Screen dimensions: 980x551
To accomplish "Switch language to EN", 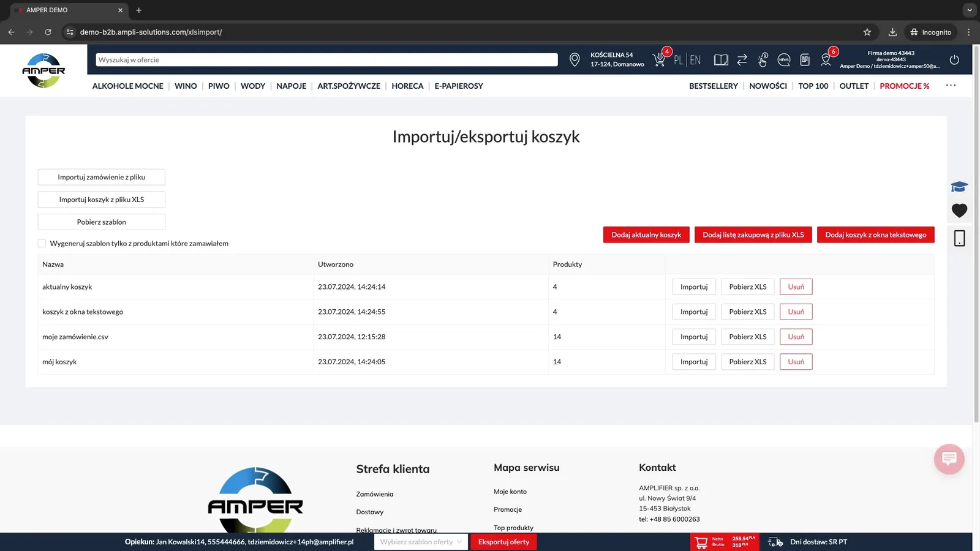I will click(x=695, y=60).
